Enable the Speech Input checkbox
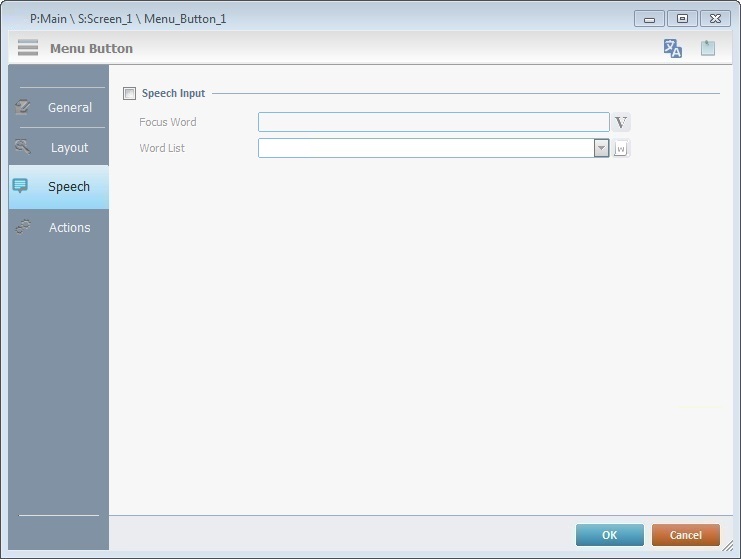 [x=129, y=94]
